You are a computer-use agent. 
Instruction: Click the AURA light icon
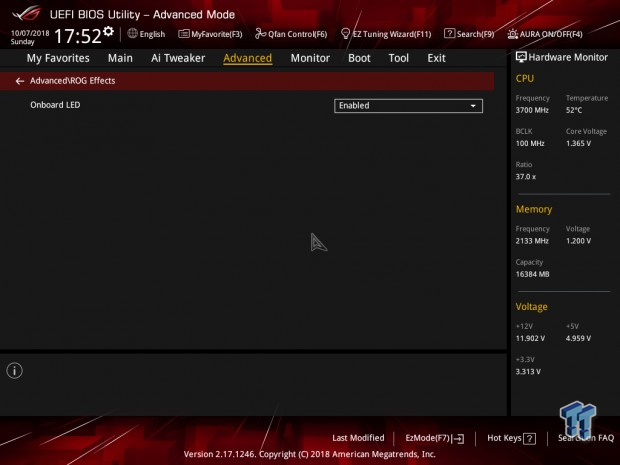tap(512, 34)
